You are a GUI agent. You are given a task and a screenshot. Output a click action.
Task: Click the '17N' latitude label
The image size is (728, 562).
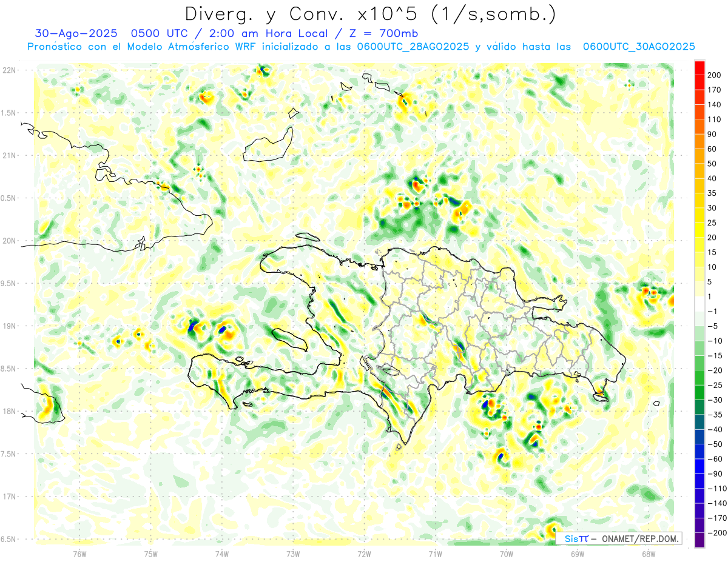(9, 497)
